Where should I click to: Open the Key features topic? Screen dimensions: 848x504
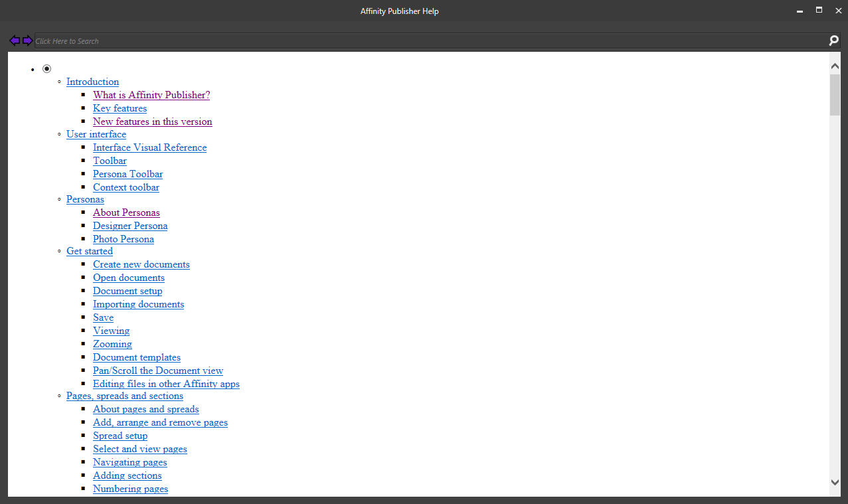point(120,108)
